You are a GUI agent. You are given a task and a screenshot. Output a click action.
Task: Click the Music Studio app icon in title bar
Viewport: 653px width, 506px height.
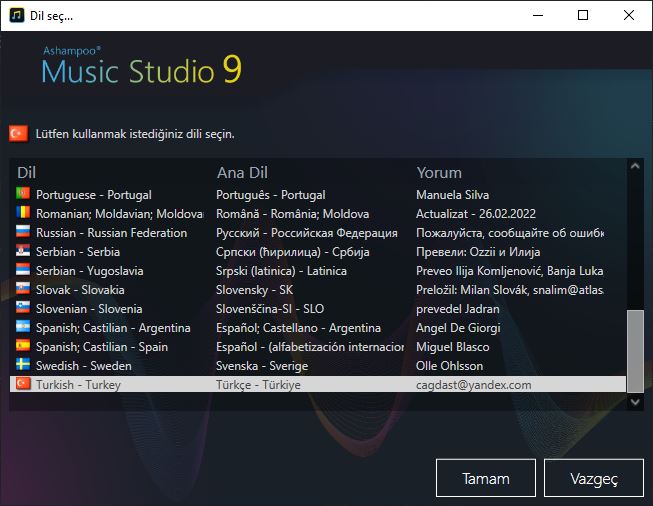point(17,15)
